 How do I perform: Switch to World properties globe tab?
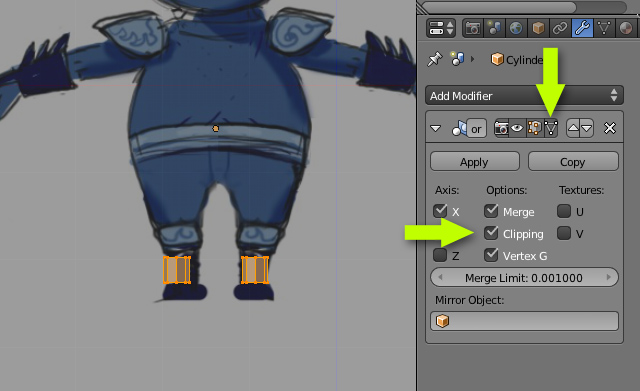point(516,28)
